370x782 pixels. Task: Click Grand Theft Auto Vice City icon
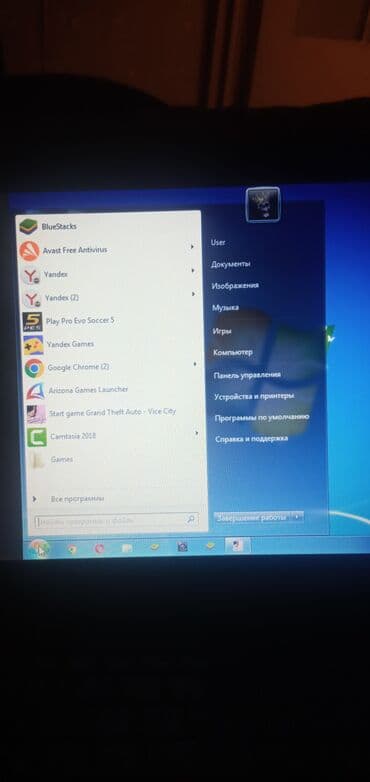tap(36, 414)
